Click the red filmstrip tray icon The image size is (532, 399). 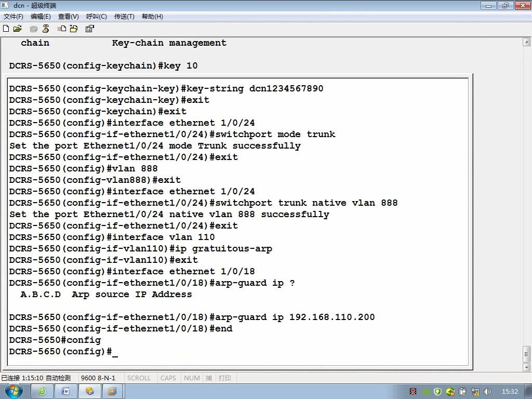[x=413, y=392]
